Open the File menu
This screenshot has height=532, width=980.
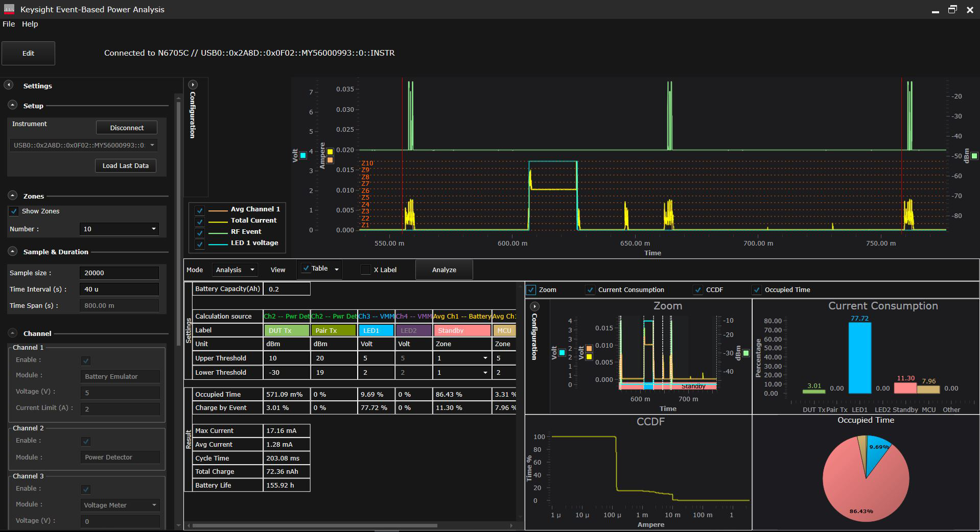pyautogui.click(x=8, y=24)
